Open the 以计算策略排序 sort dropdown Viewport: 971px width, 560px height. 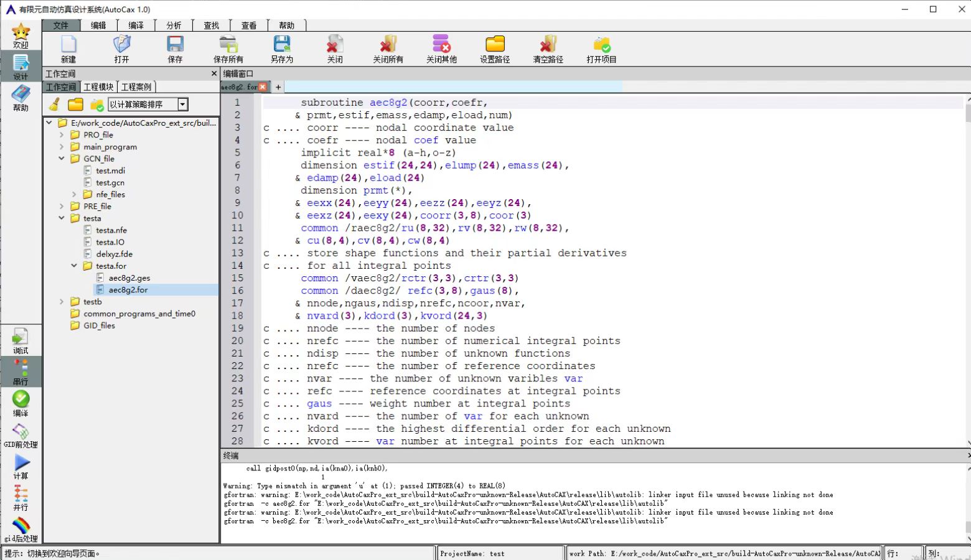coord(182,105)
